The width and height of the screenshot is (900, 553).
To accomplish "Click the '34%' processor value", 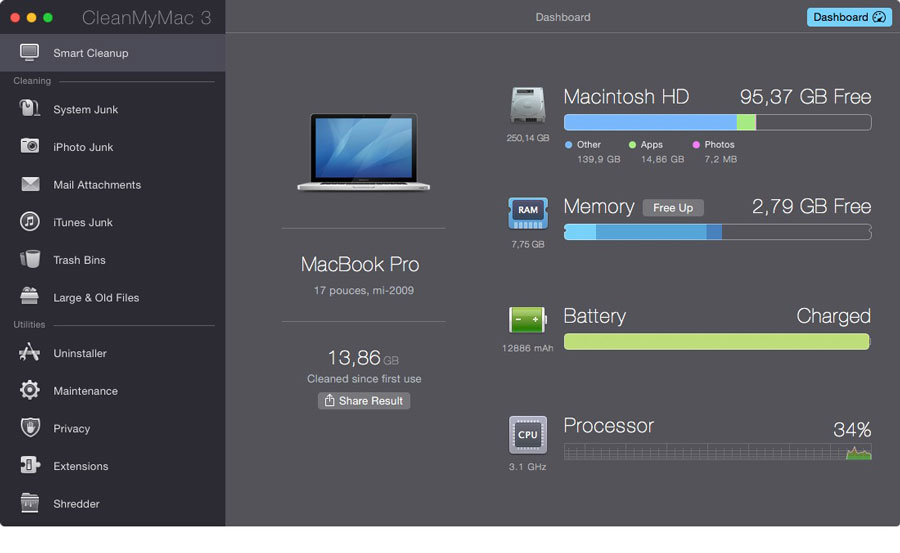I will click(x=852, y=430).
